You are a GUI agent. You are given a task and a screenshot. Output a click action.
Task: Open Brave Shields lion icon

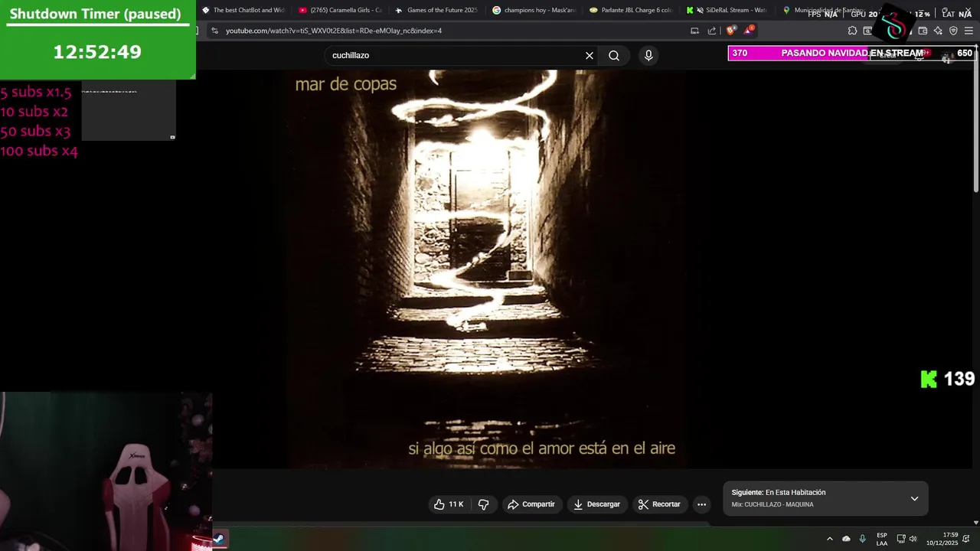(x=731, y=31)
